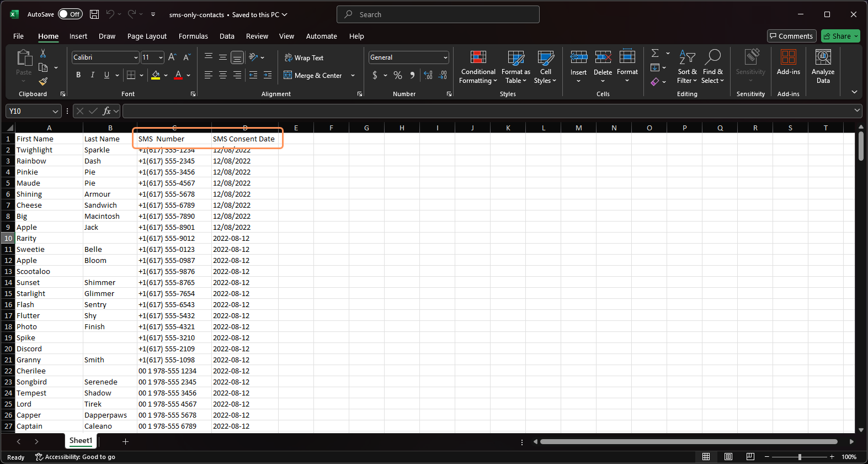Apply center horizontal text alignment
Viewport: 868px width, 464px height.
222,75
